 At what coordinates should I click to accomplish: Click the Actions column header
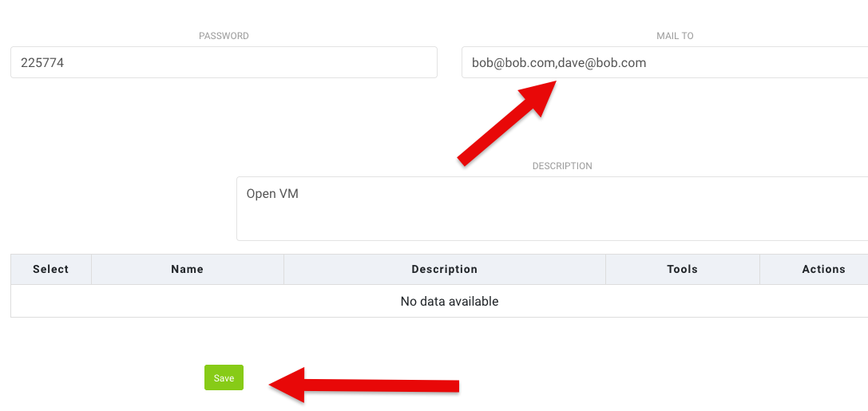(x=823, y=270)
